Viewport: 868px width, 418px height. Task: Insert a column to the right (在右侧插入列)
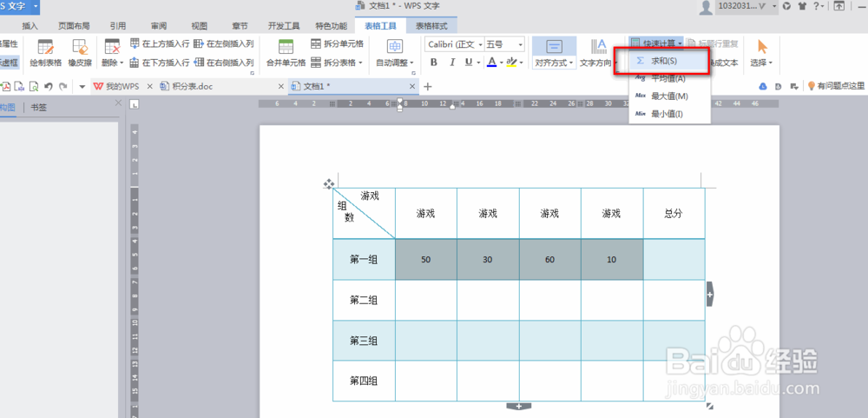[x=224, y=63]
